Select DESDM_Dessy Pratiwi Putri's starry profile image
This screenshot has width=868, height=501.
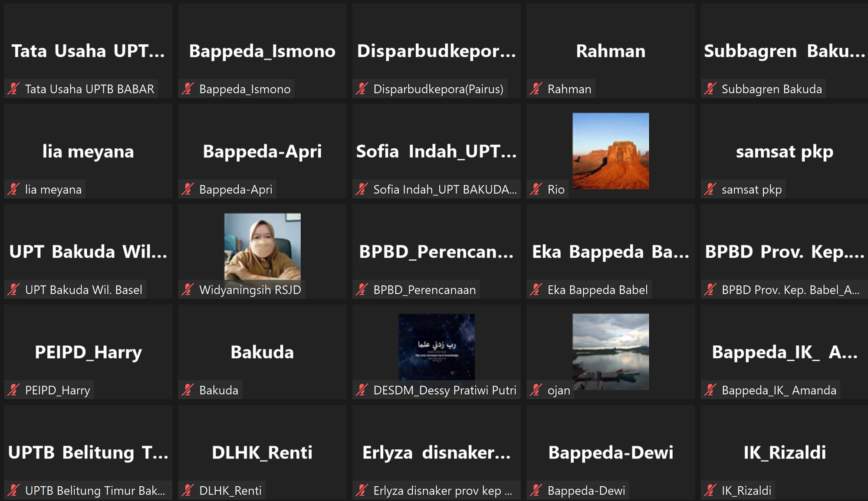point(436,347)
